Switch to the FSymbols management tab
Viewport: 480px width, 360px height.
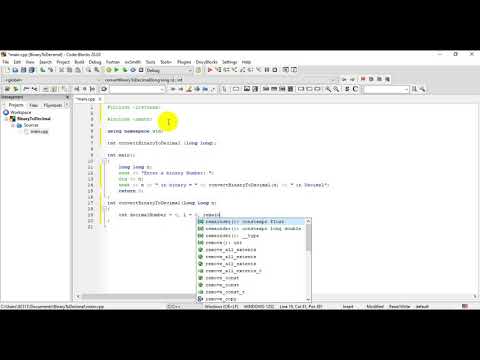pos(53,105)
